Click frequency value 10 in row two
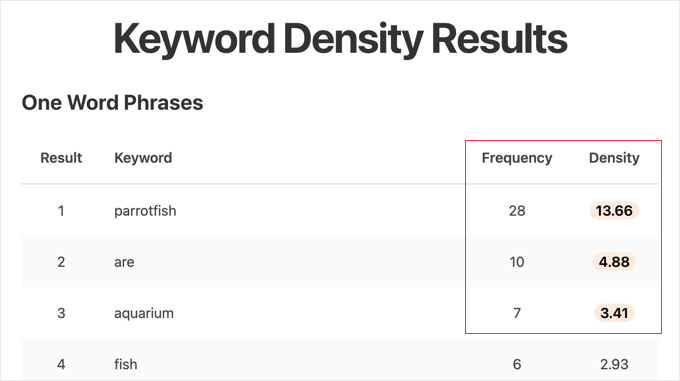The width and height of the screenshot is (680, 381). [517, 262]
